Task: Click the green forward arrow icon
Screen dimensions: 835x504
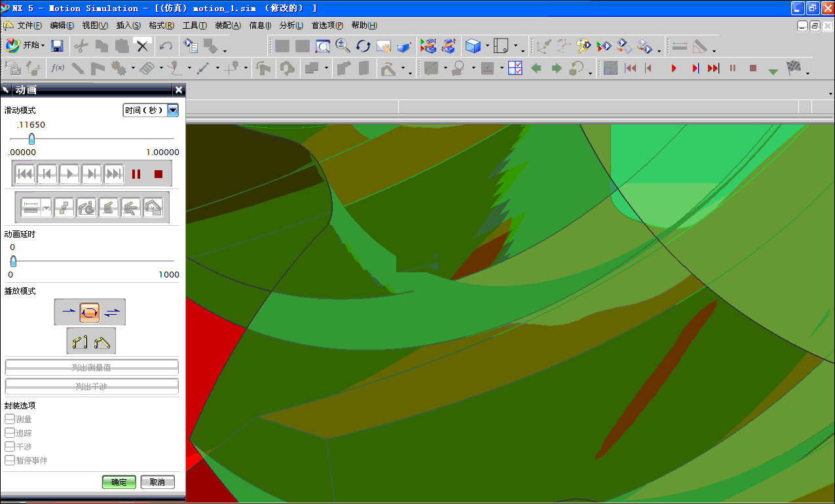Action: click(556, 68)
